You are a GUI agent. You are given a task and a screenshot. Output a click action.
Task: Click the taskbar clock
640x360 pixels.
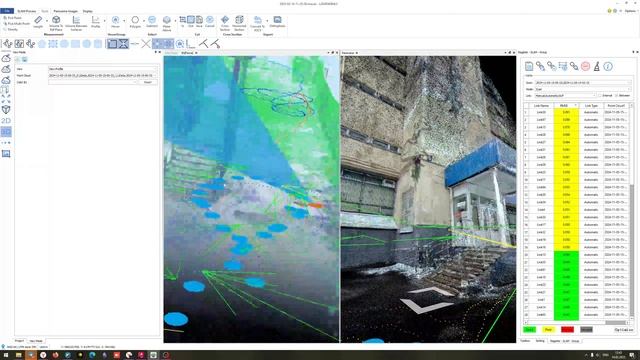pos(618,355)
